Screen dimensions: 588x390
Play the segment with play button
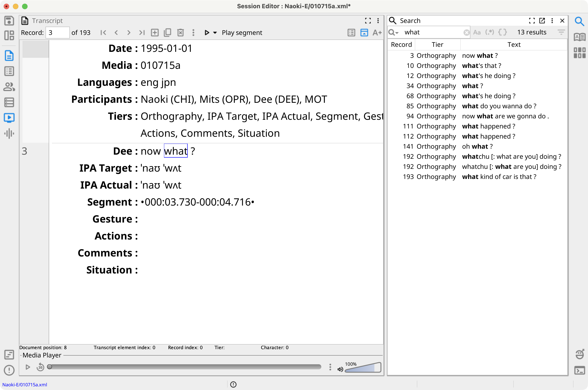click(x=206, y=33)
